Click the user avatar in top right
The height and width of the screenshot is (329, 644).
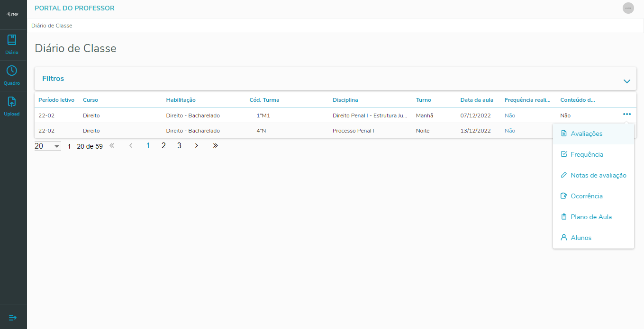(628, 8)
